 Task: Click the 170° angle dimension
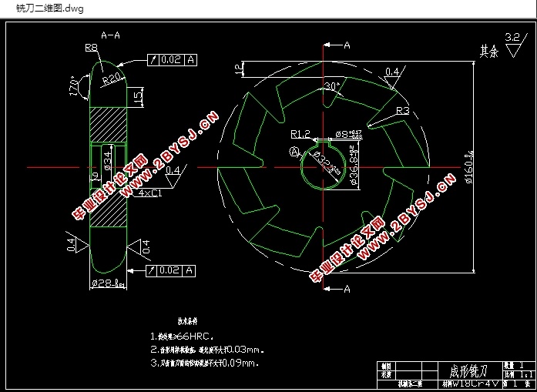(78, 86)
